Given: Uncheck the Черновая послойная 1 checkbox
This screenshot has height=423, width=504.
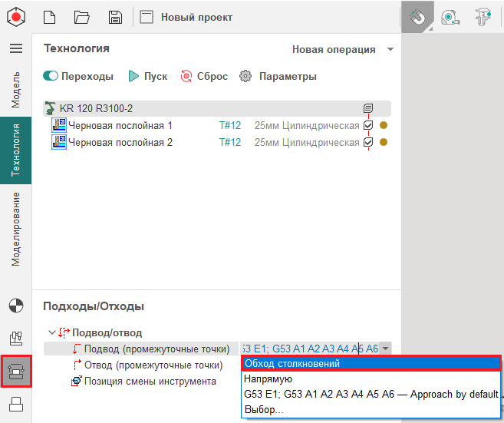Looking at the screenshot, I should pos(368,125).
